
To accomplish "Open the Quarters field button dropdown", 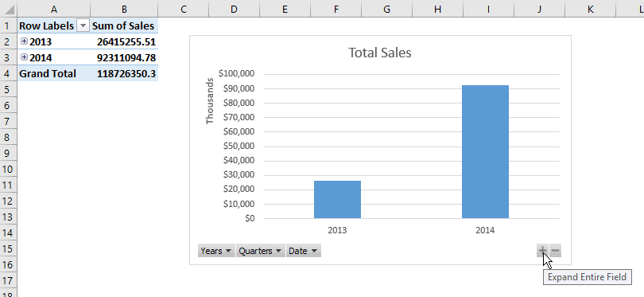I will point(261,251).
